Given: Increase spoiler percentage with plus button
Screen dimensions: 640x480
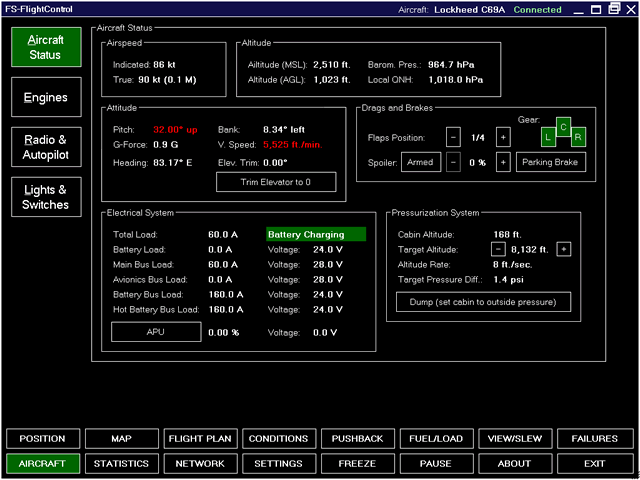Looking at the screenshot, I should point(503,163).
